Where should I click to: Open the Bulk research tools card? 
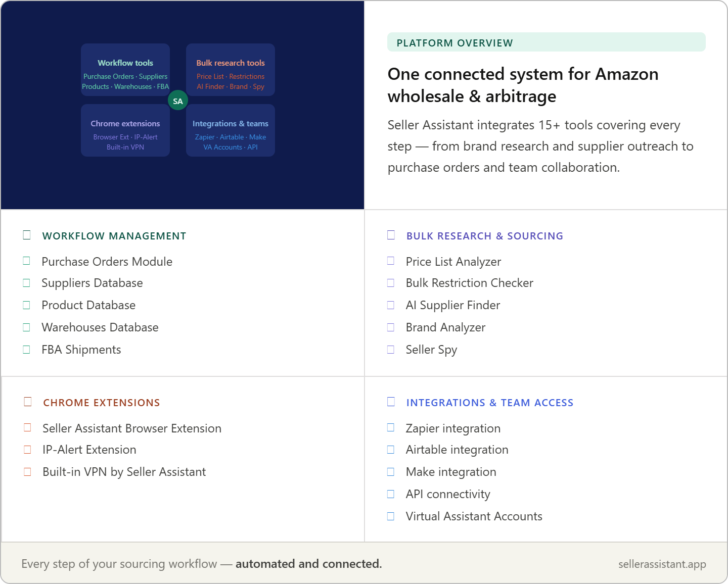coord(231,70)
